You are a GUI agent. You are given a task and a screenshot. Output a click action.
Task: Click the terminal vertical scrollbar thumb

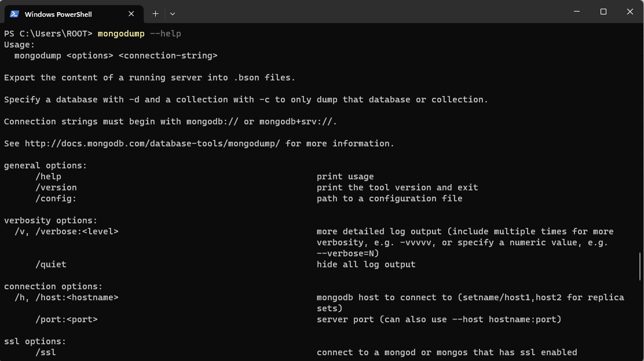[x=641, y=267]
